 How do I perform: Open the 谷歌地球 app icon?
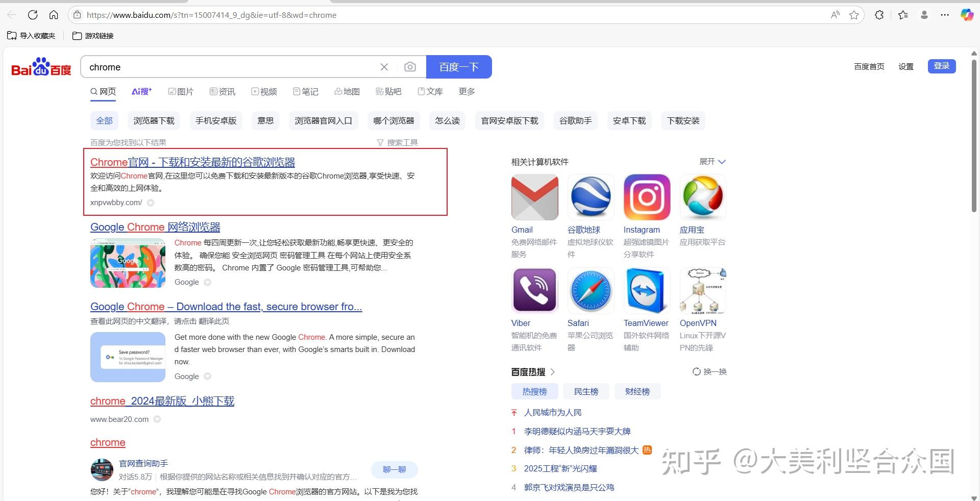591,197
